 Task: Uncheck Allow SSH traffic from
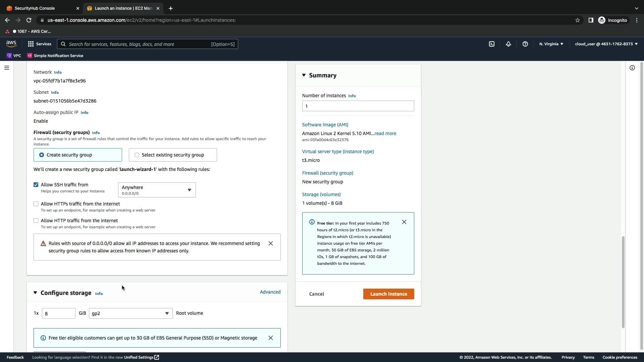36,185
